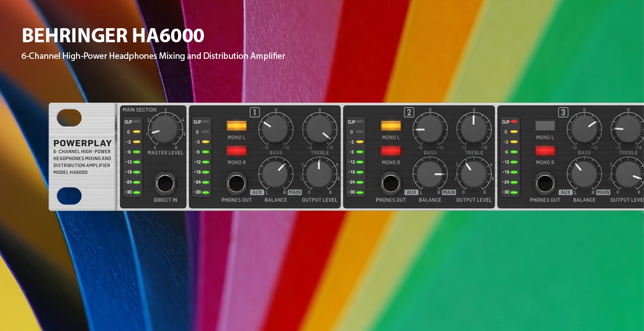Toggle channel 1 Mono R button
The height and width of the screenshot is (331, 644).
point(236,150)
